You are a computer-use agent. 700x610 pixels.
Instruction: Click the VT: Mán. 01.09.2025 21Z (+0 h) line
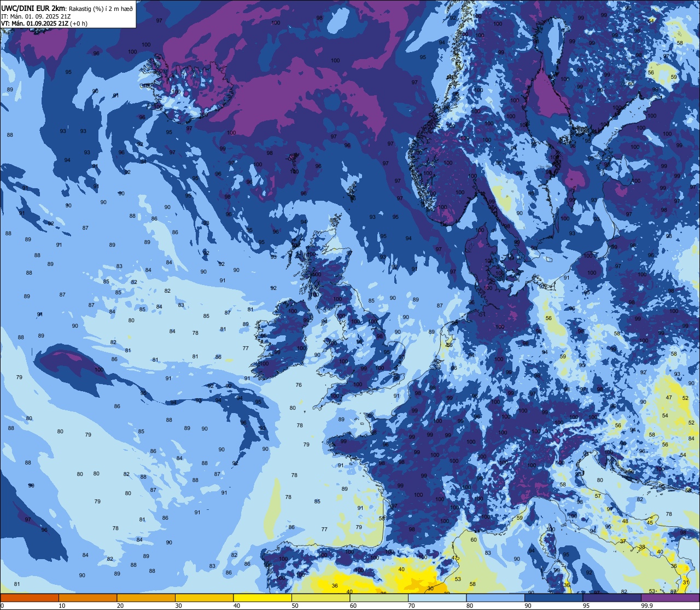(44, 24)
